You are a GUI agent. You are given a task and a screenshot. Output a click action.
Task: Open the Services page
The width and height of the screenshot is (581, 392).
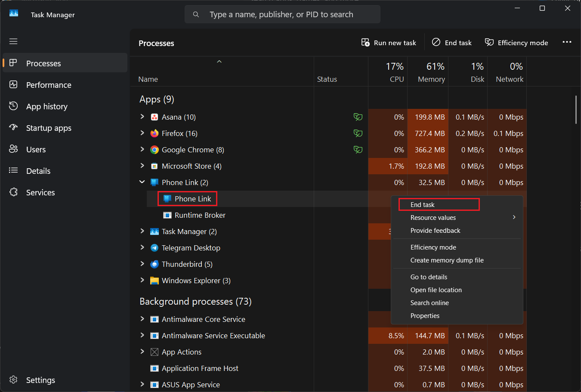click(x=40, y=192)
